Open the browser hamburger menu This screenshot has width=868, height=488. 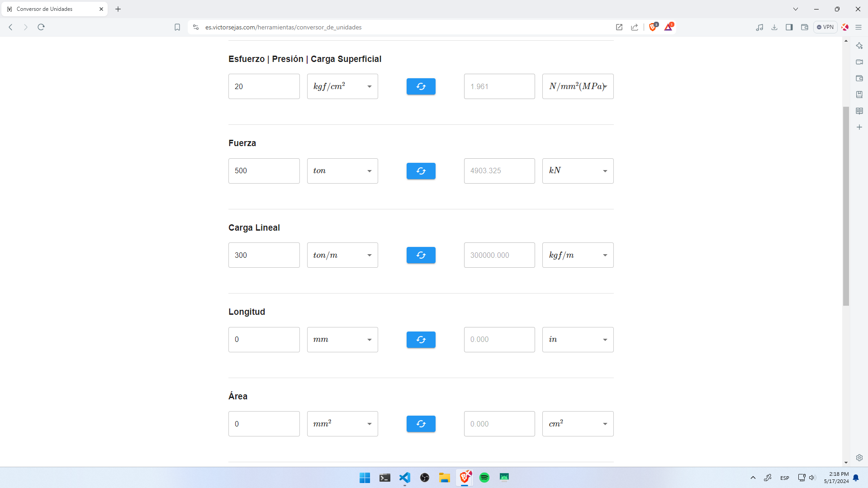point(859,27)
